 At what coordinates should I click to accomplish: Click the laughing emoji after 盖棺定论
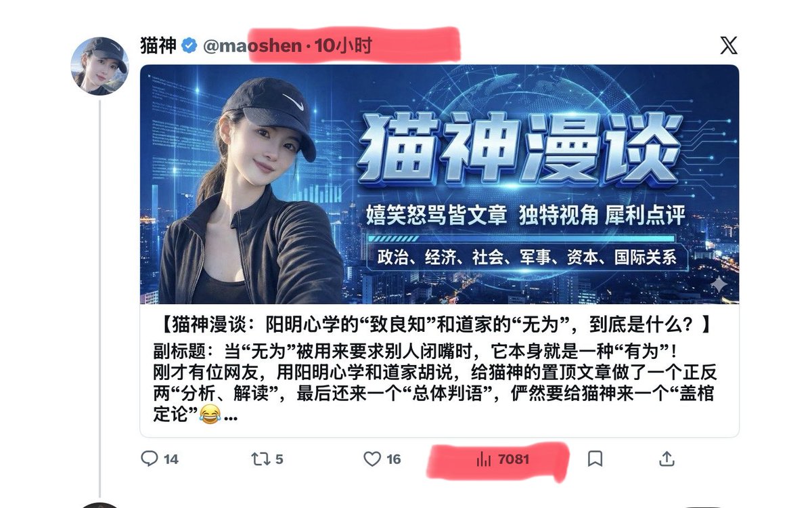210,414
